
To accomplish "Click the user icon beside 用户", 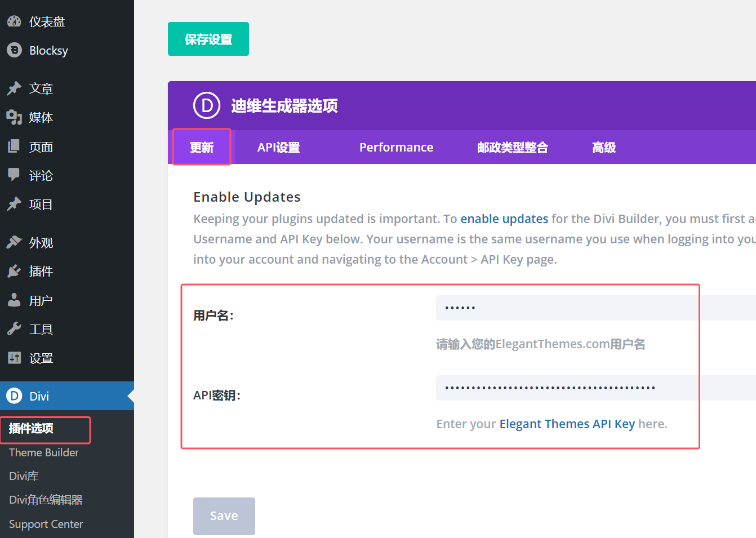I will tap(14, 300).
